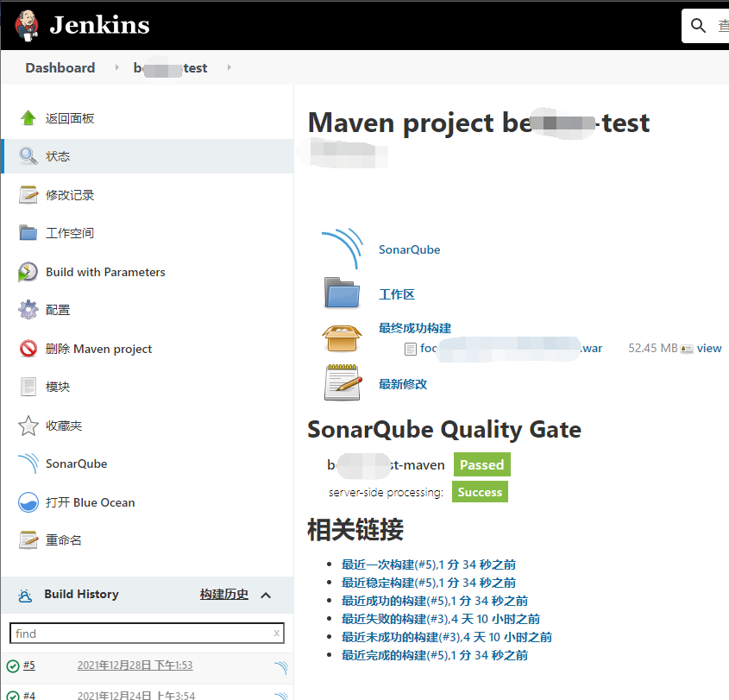This screenshot has height=700, width=729.
Task: Click the large notepad icon for 最新修改
Action: (x=343, y=382)
